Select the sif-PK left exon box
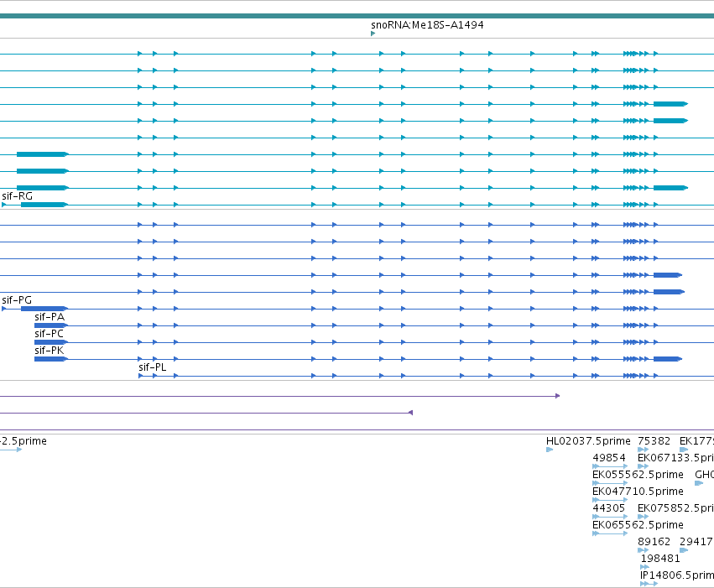This screenshot has width=714, height=588. (x=50, y=359)
